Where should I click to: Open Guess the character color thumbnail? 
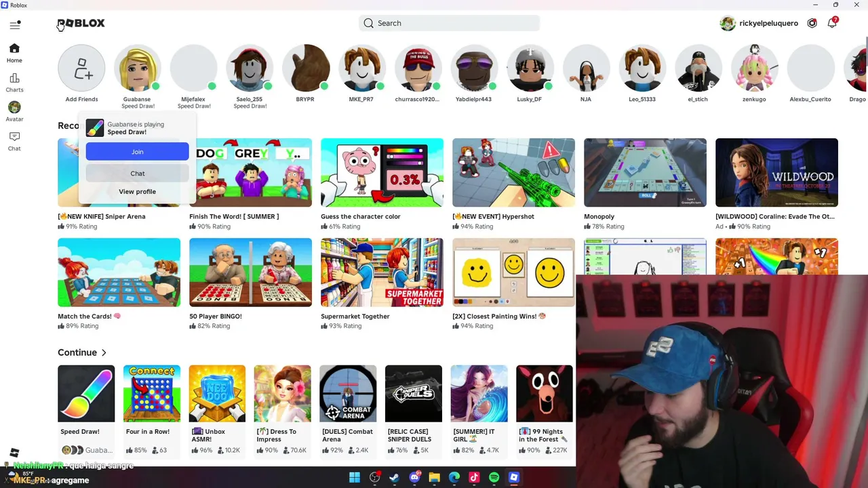coord(382,172)
